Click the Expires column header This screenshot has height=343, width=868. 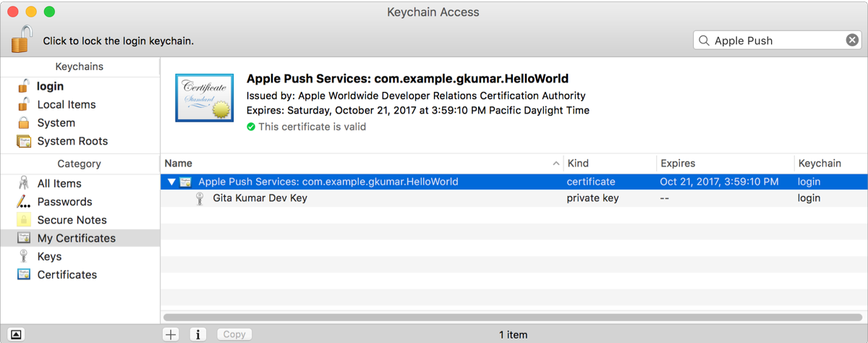click(723, 164)
